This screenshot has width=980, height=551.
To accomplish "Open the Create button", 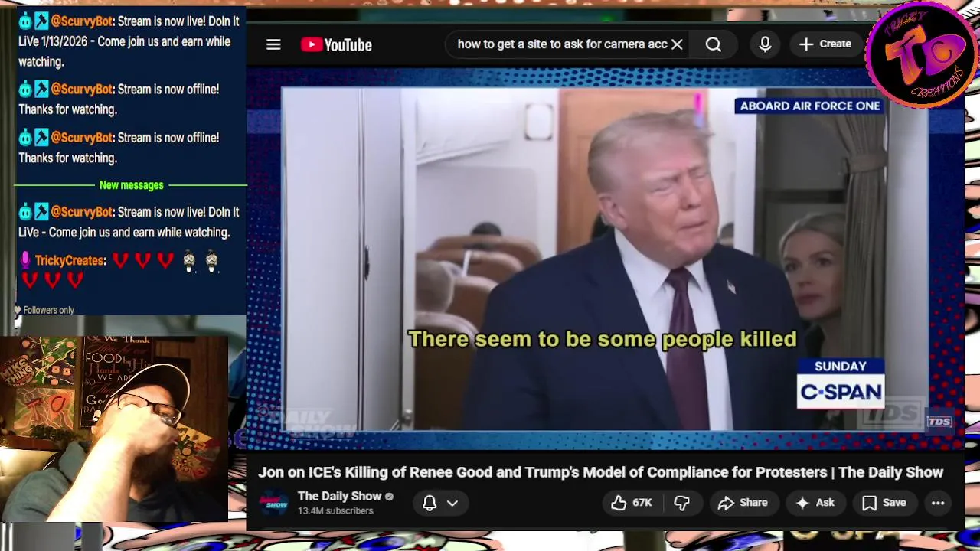I will [825, 44].
